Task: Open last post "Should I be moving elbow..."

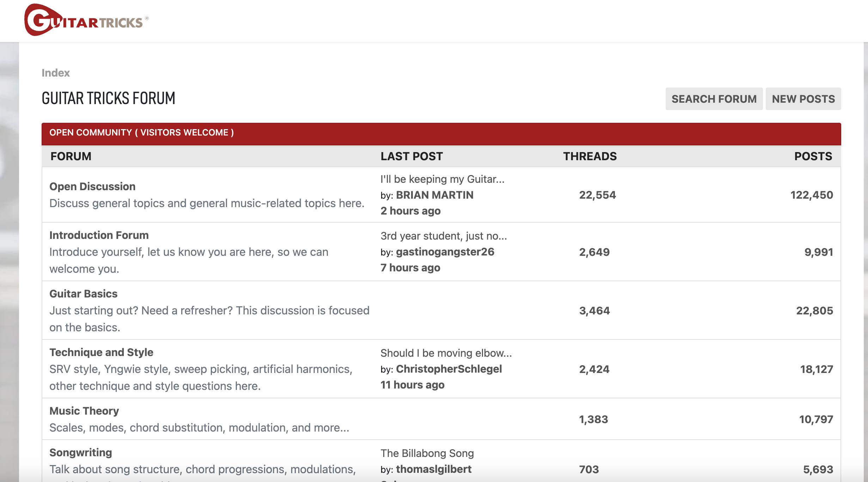Action: [446, 353]
